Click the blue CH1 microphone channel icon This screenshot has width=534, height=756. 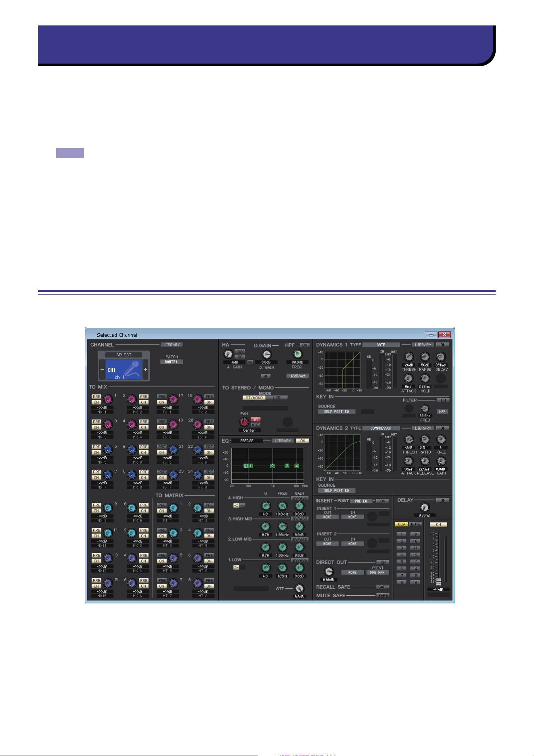[x=124, y=369]
